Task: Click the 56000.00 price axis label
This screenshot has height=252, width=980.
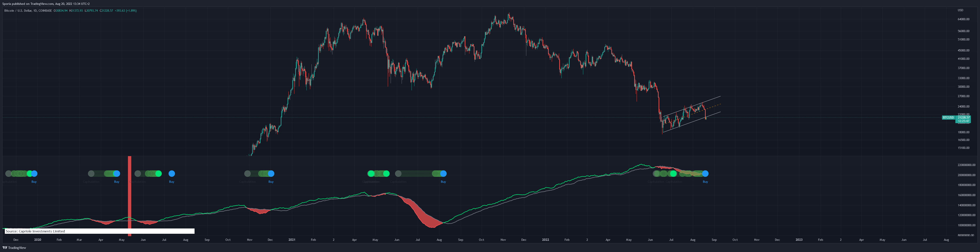Action: pos(963,31)
